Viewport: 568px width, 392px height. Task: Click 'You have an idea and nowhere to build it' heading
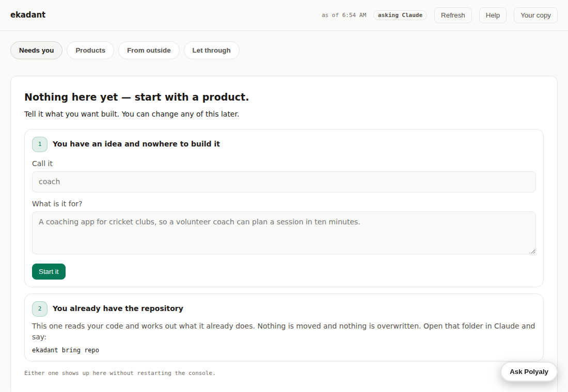tap(136, 144)
